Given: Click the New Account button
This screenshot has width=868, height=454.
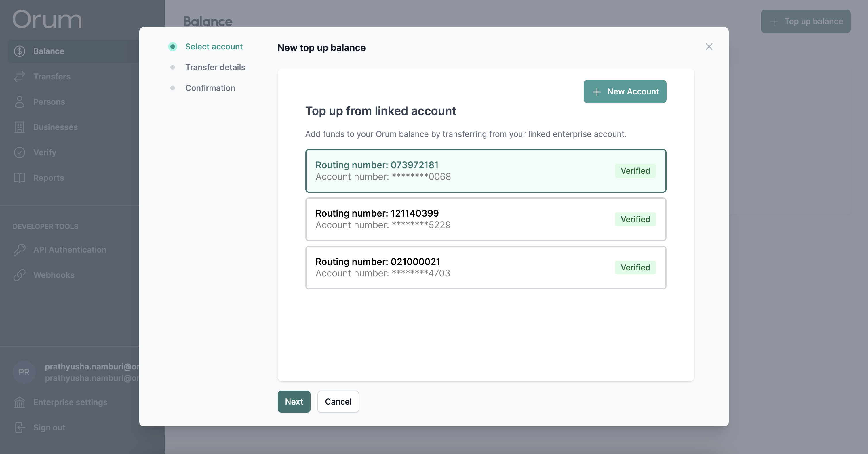Looking at the screenshot, I should (x=625, y=91).
